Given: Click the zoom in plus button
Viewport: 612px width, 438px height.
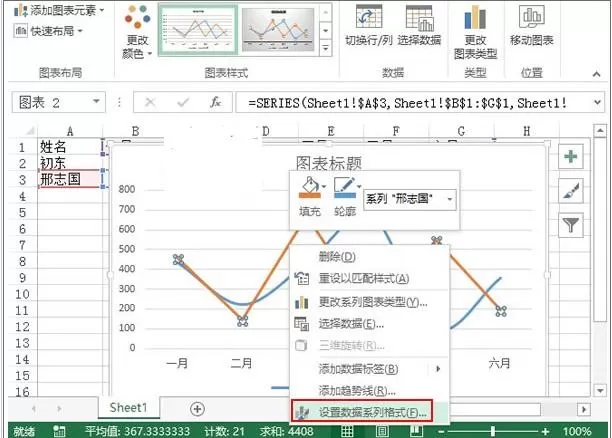Looking at the screenshot, I should pos(545,431).
